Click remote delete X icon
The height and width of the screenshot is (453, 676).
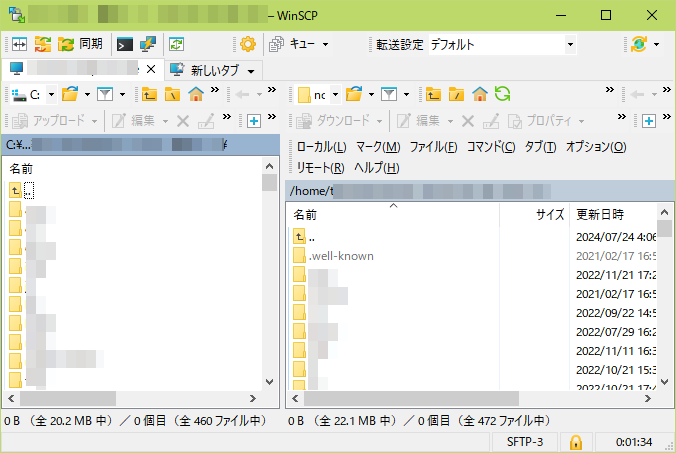[x=468, y=121]
